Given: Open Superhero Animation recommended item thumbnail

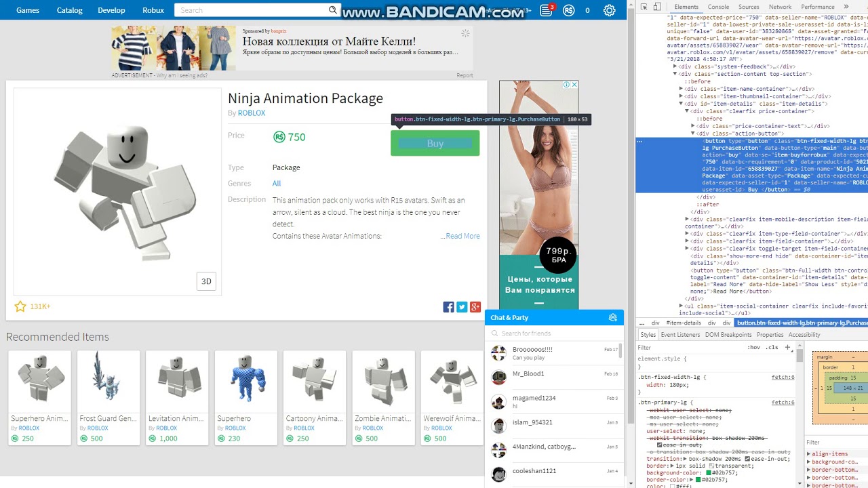Looking at the screenshot, I should tap(40, 382).
